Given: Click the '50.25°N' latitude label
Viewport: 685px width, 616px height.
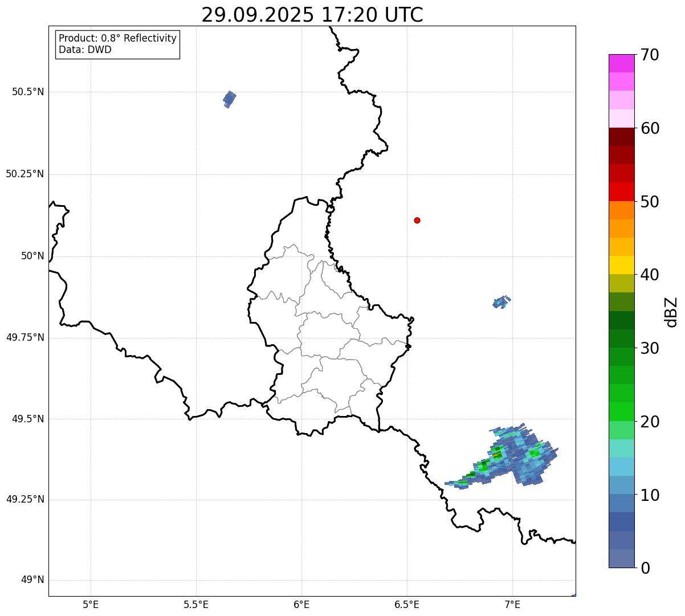Looking at the screenshot, I should coord(25,174).
